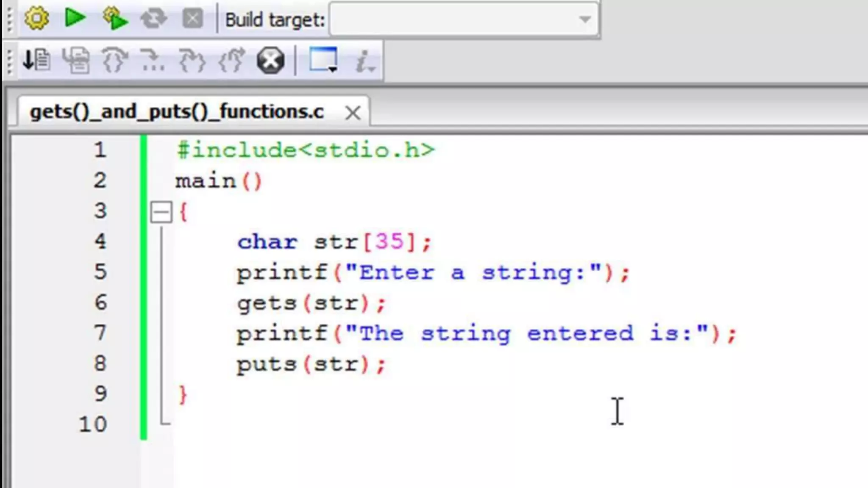Click the Rebuild arrows icon
This screenshot has width=868, height=488.
[153, 19]
